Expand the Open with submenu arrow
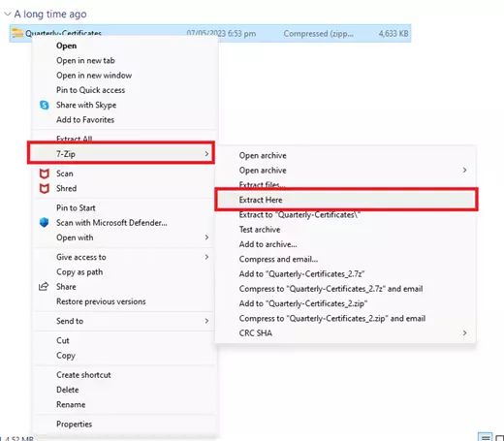 click(206, 237)
